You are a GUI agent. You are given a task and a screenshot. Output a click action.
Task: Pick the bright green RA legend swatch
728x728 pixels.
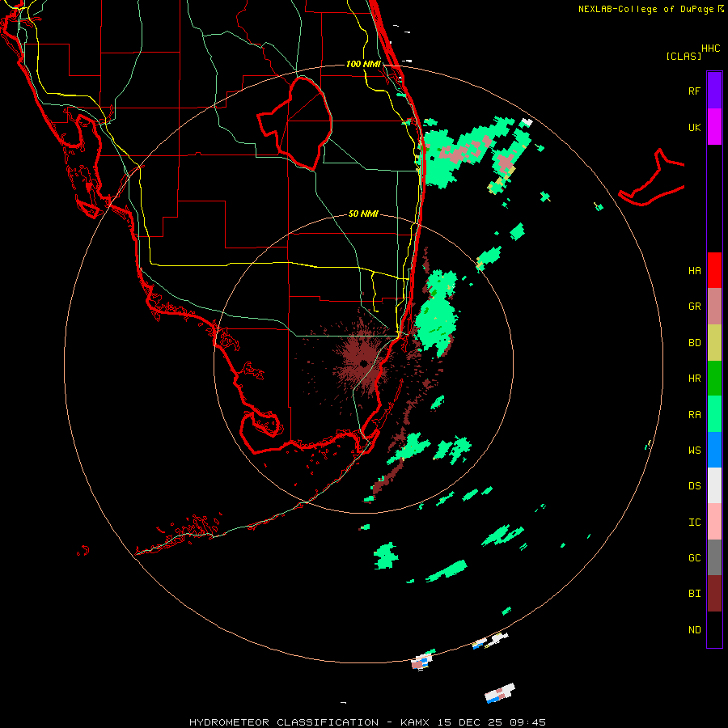[x=714, y=414]
